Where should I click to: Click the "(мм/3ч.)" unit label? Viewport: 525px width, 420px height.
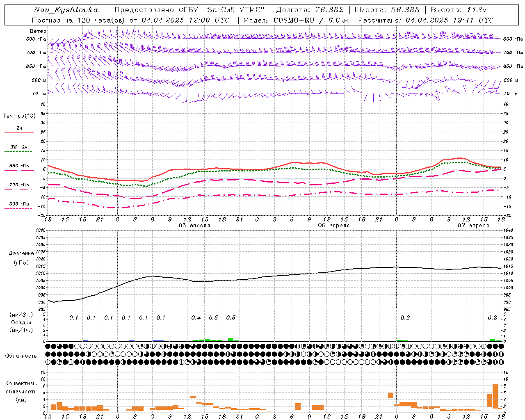pos(21,315)
